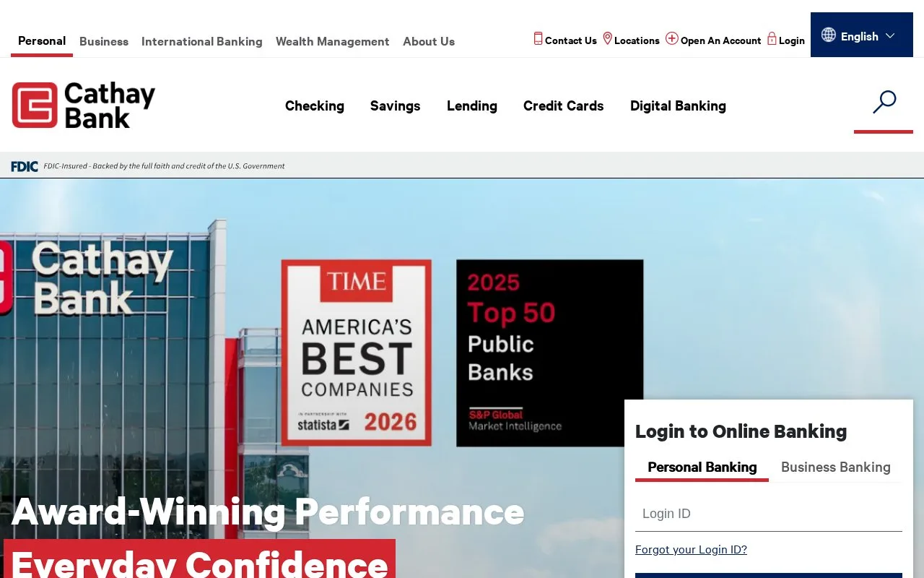The height and width of the screenshot is (578, 924).
Task: Click the Login to Online Banking heading
Action: [x=741, y=431]
